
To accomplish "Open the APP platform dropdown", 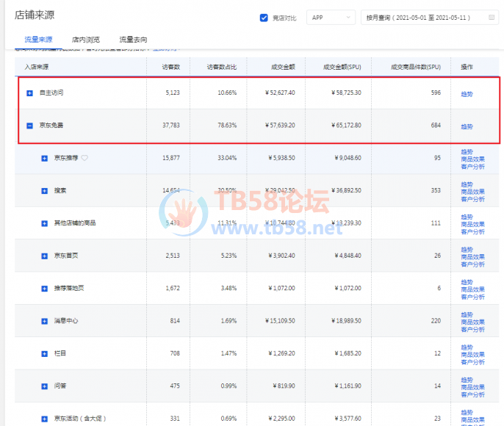I will (x=331, y=18).
